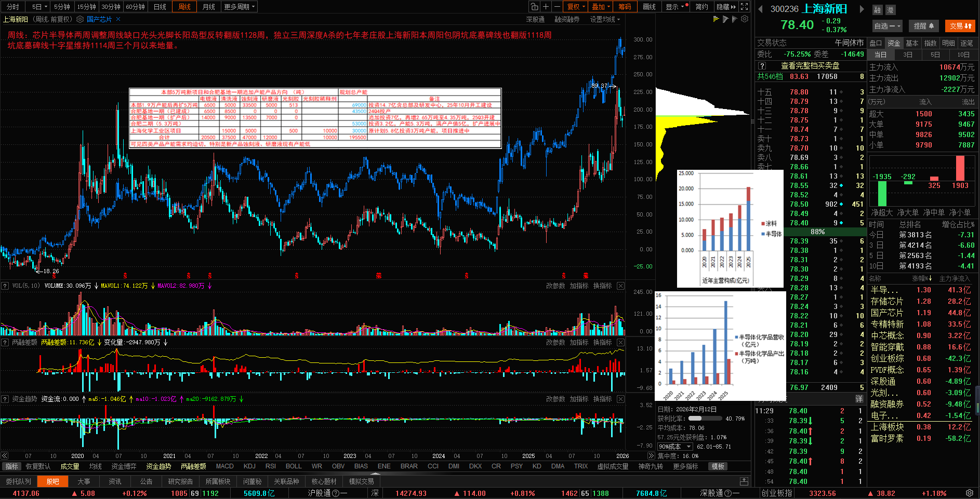Switch to 月线 monthly chart tab
This screenshot has width=980, height=499.
(x=209, y=7)
